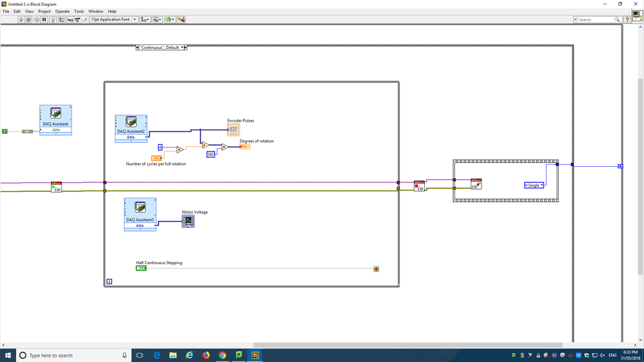Open File Explorer from the taskbar

coord(173,356)
